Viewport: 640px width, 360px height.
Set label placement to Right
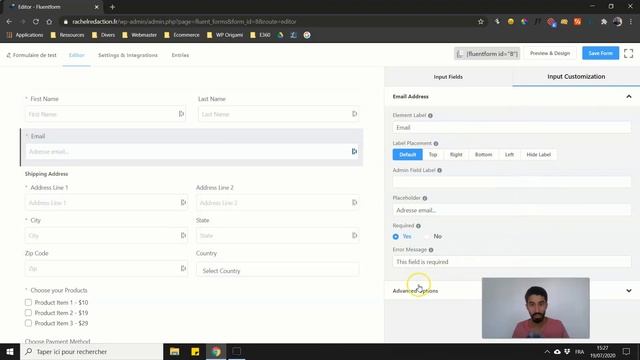[456, 155]
